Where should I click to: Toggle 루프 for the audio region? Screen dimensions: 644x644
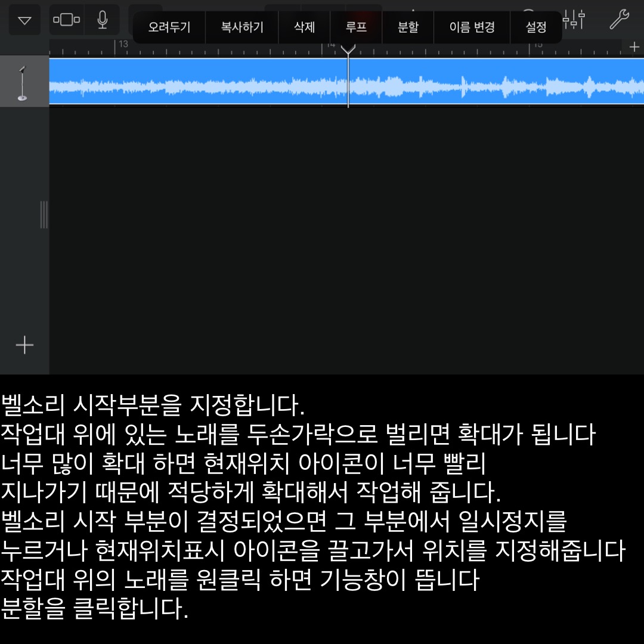pos(356,27)
